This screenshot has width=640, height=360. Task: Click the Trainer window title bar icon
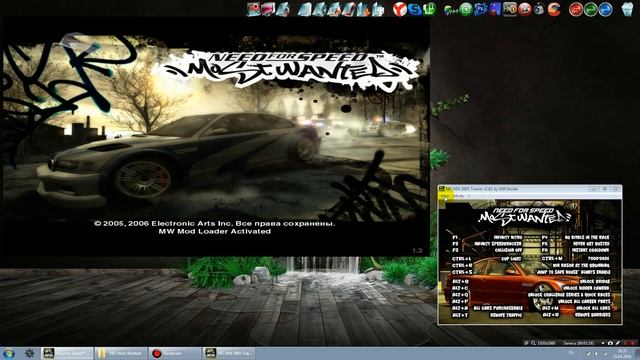coord(442,189)
